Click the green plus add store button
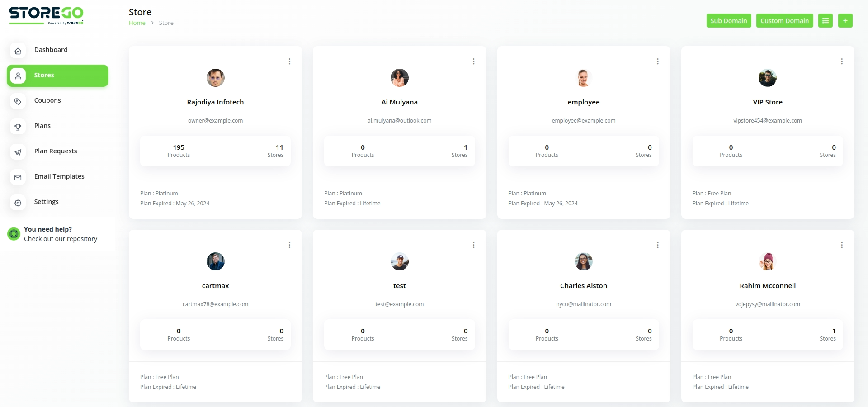This screenshot has width=868, height=407. coord(845,21)
